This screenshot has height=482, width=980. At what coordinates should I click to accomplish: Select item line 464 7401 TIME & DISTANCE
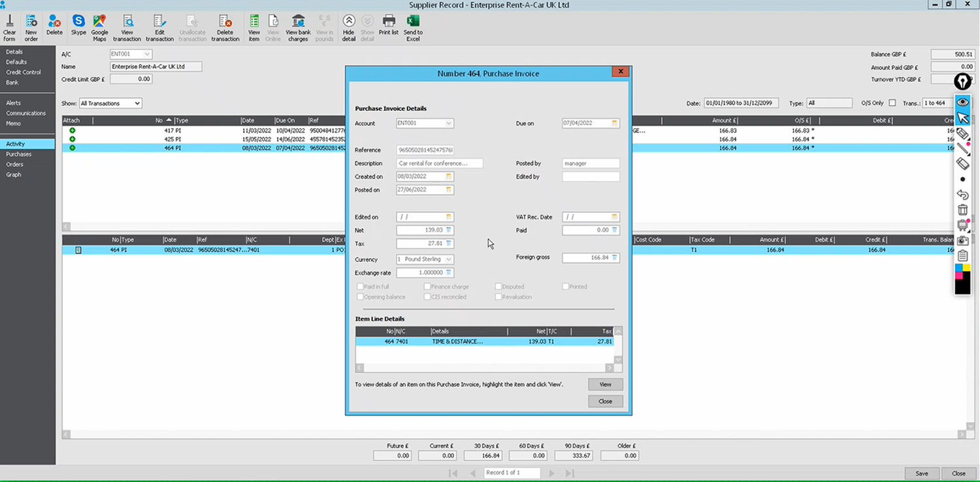(x=484, y=342)
